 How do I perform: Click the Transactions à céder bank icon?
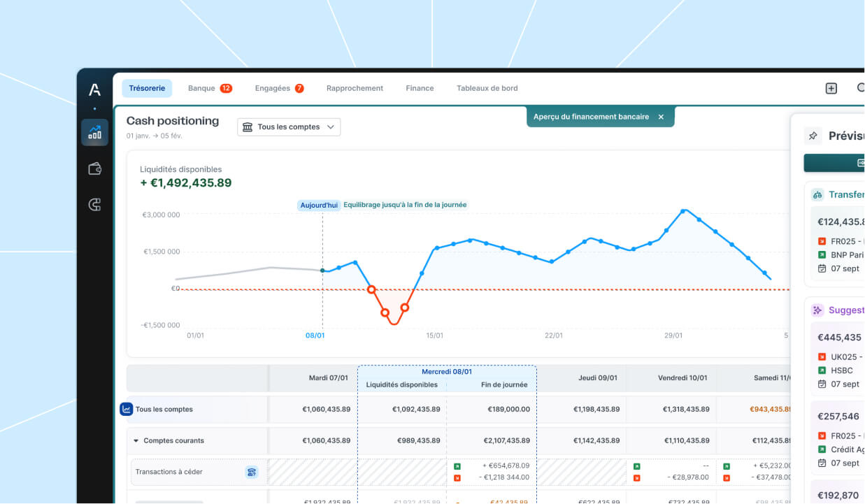click(252, 473)
